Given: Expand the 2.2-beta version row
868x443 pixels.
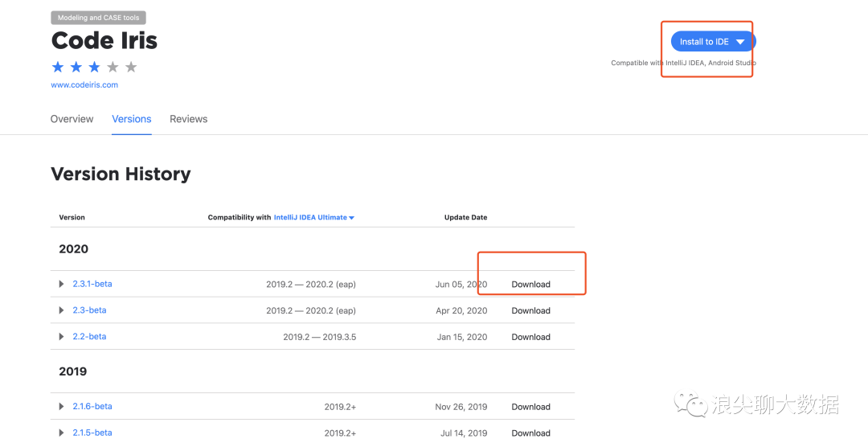Looking at the screenshot, I should (x=61, y=337).
